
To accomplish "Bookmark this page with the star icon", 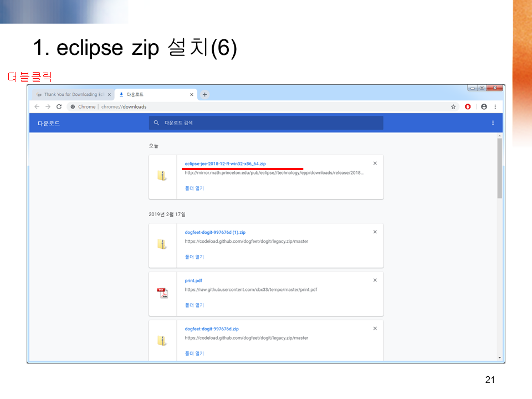I will [453, 106].
